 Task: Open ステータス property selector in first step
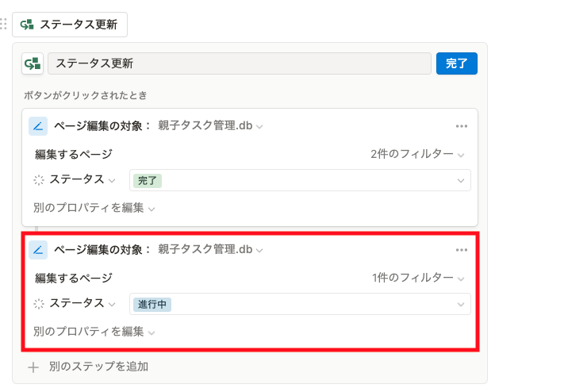(x=83, y=179)
